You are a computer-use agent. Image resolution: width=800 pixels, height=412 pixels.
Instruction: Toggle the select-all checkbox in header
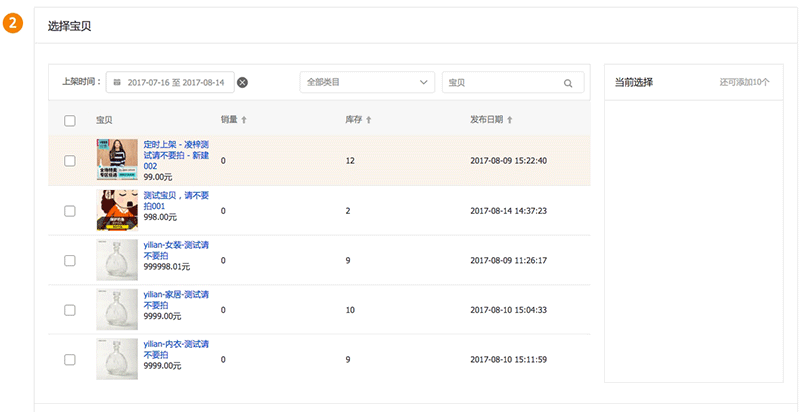point(70,121)
